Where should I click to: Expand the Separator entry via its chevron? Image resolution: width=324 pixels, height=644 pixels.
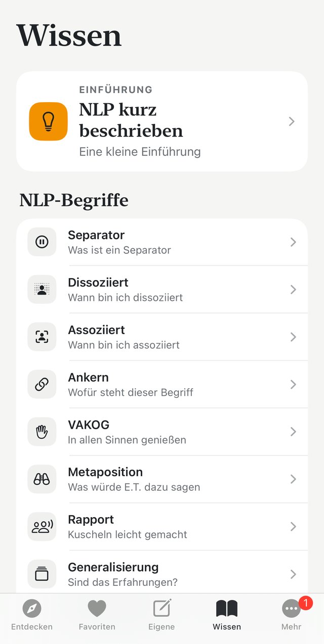[293, 242]
